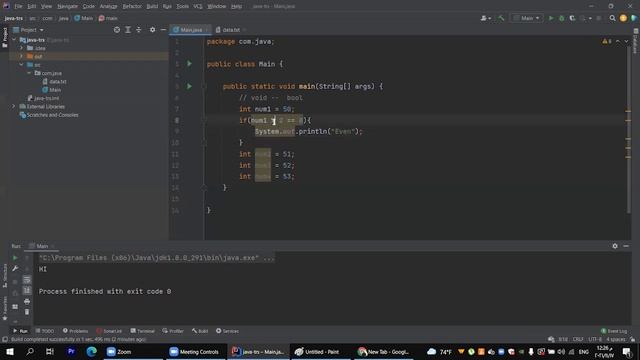Open Project panel gear options

[152, 30]
